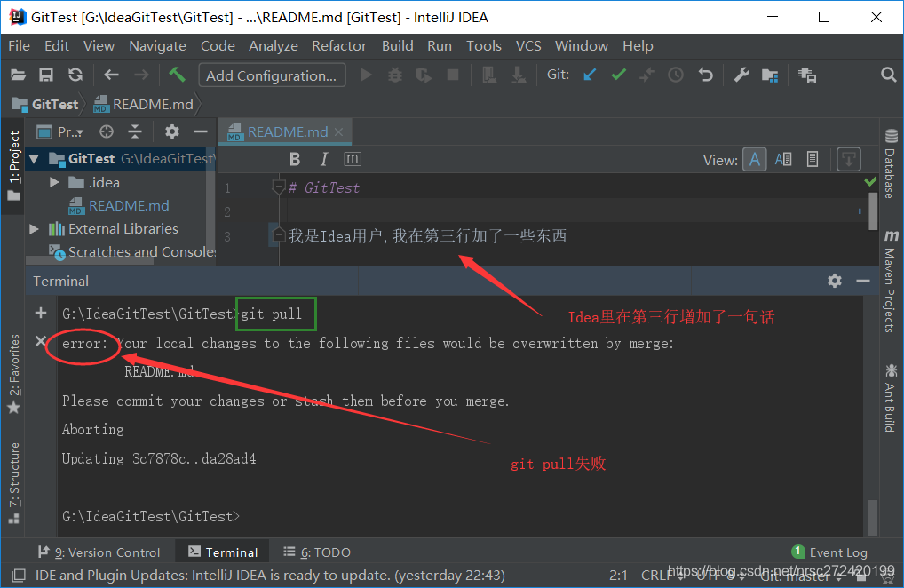Open Settings via the wrench icon

click(x=741, y=75)
